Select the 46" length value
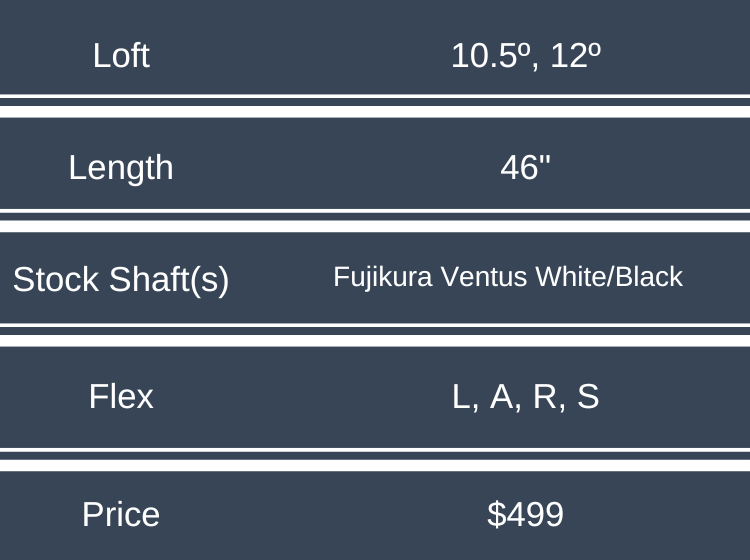This screenshot has height=560, width=750. pyautogui.click(x=525, y=167)
